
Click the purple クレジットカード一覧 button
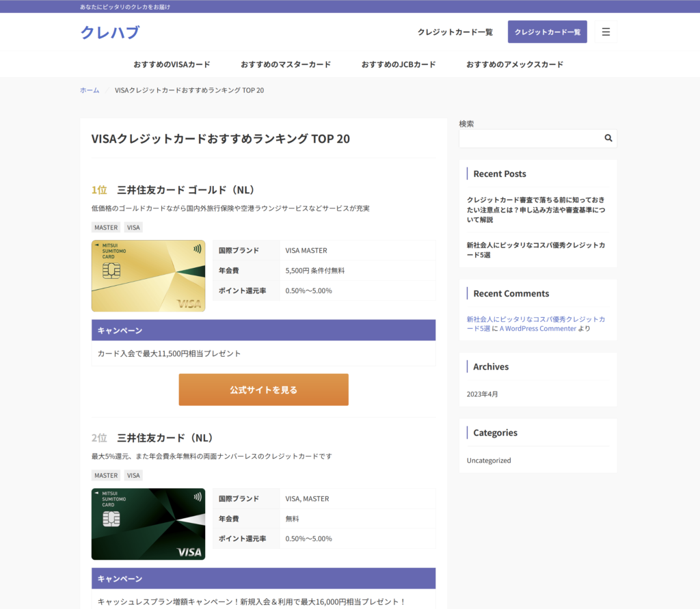click(548, 31)
